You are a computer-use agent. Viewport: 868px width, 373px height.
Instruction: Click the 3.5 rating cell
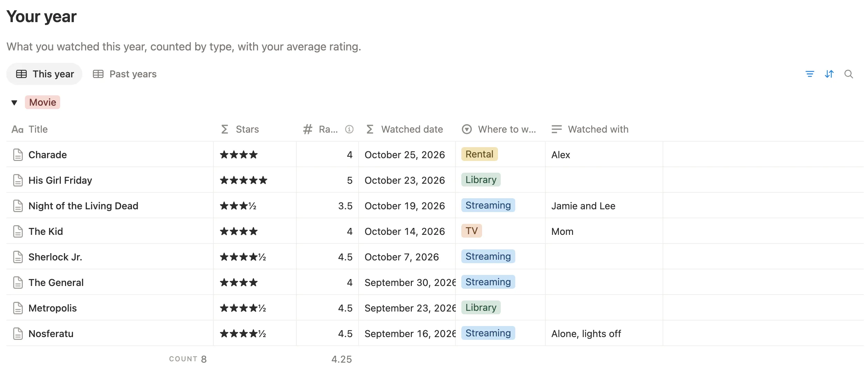coord(327,206)
